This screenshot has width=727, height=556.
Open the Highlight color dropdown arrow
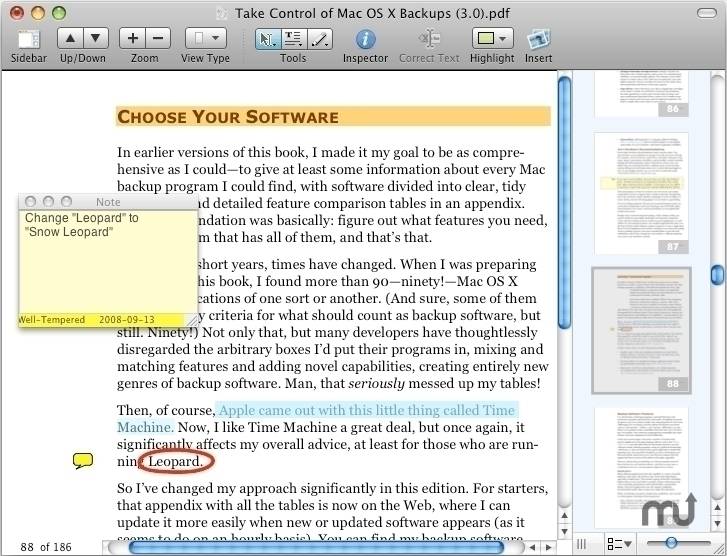pyautogui.click(x=504, y=38)
